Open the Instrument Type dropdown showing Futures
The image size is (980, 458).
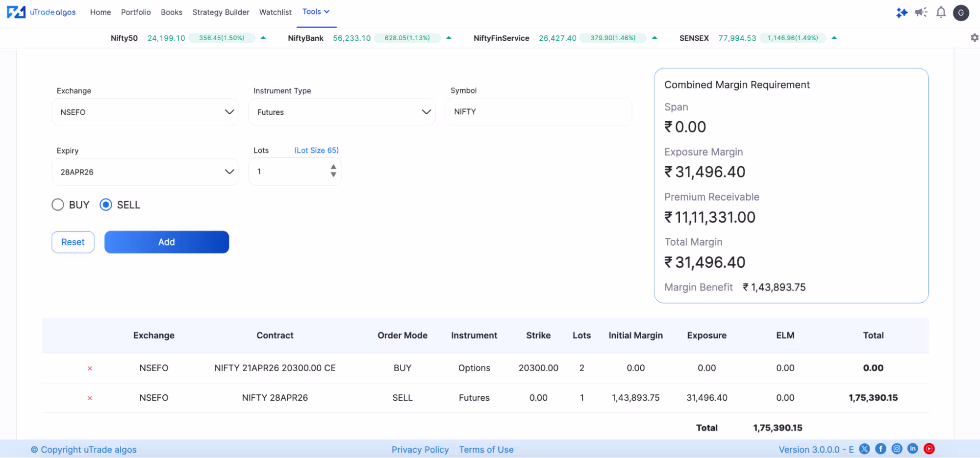tap(342, 112)
